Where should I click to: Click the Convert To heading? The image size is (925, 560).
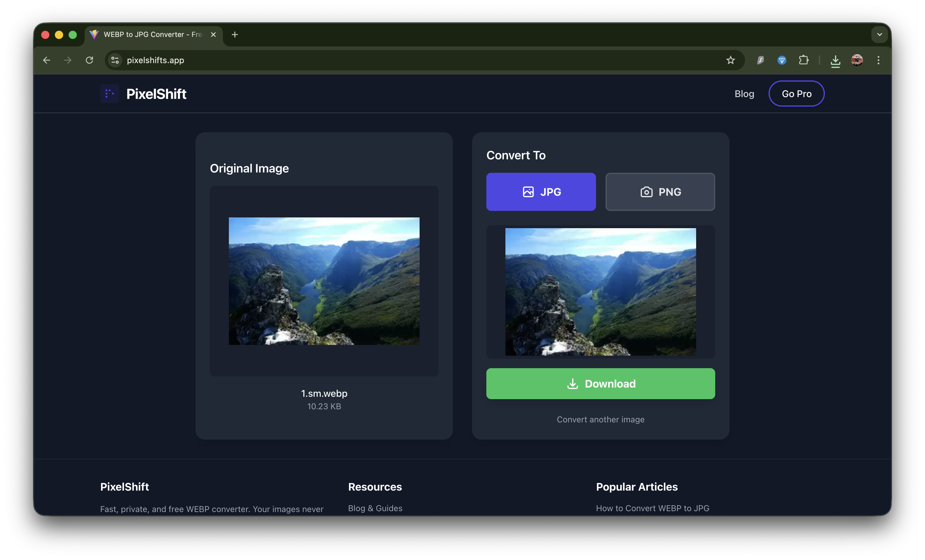pos(516,155)
